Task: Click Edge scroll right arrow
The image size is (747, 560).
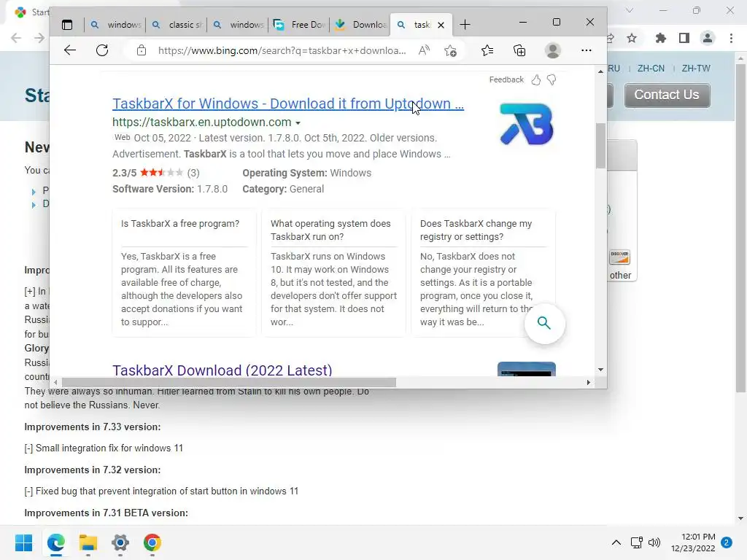Action: coord(589,382)
